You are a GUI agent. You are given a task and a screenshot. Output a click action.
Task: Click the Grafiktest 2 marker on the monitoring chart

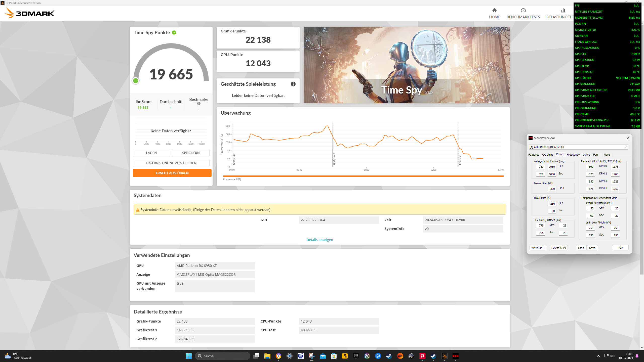pyautogui.click(x=334, y=158)
